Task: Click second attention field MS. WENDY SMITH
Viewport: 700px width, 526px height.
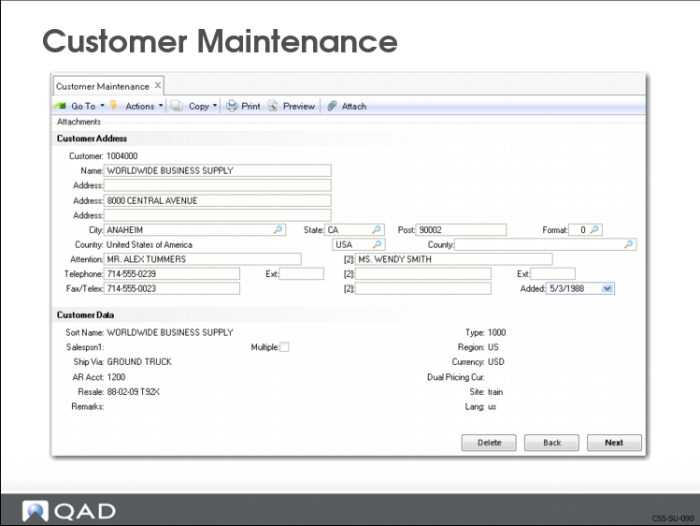Action: (x=454, y=259)
